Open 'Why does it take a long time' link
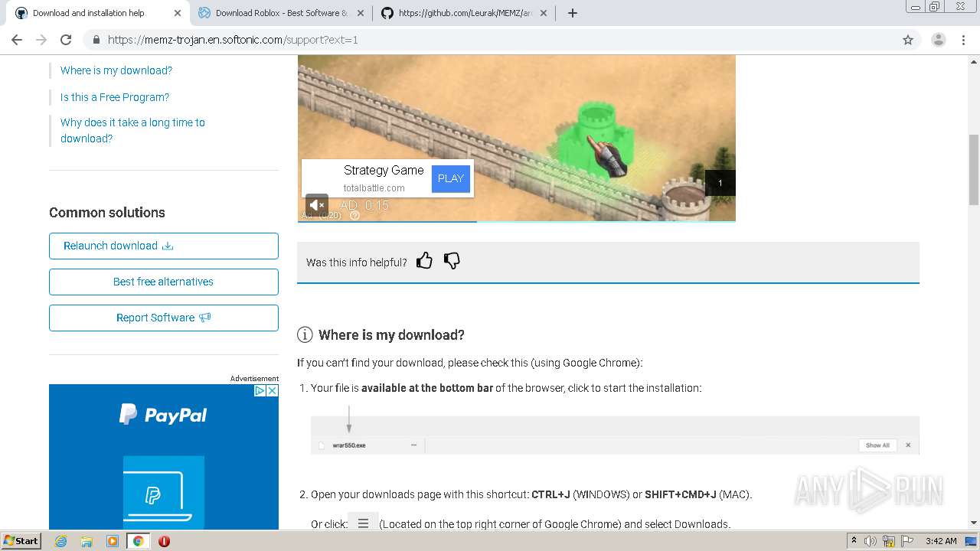 click(x=132, y=130)
